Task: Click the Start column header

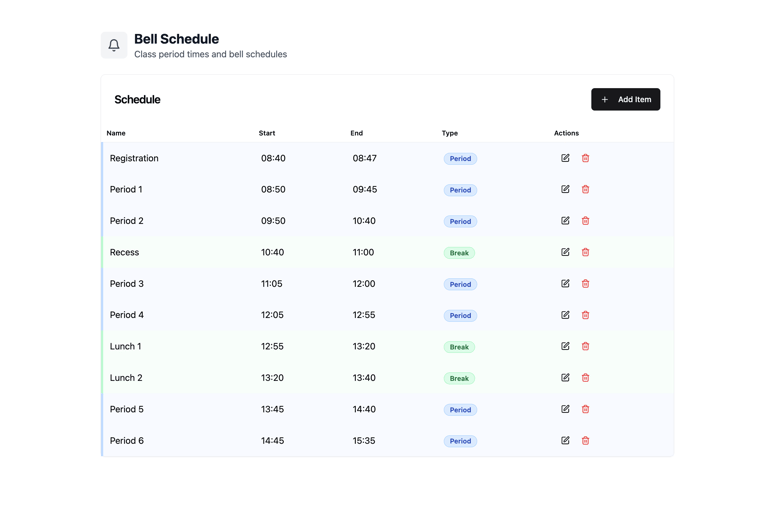Action: 267,133
